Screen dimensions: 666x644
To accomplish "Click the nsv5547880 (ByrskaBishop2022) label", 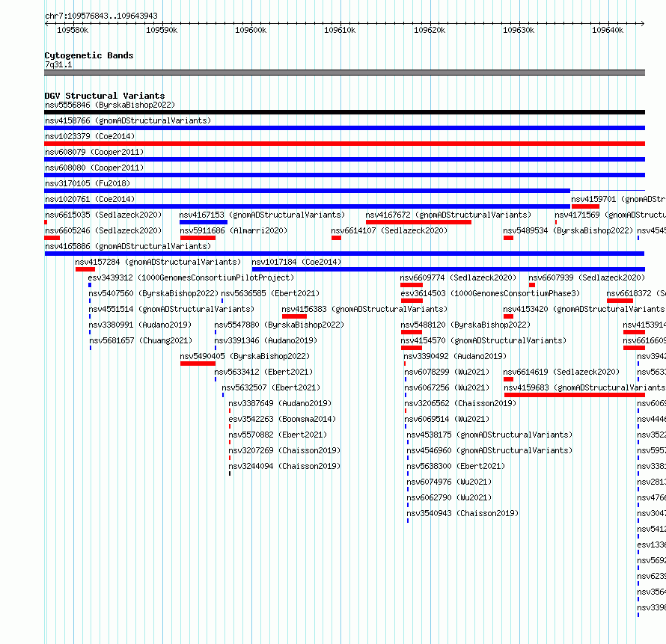I will point(279,325).
